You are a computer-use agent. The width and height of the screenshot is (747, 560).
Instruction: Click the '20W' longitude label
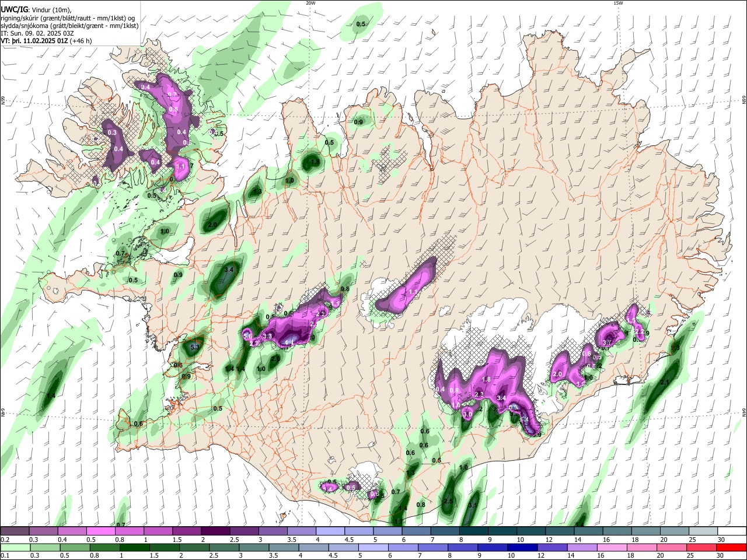point(311,3)
